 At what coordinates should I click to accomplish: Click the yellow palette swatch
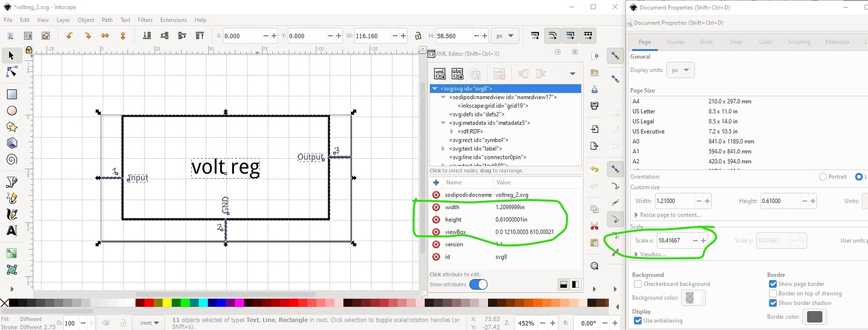point(167,303)
